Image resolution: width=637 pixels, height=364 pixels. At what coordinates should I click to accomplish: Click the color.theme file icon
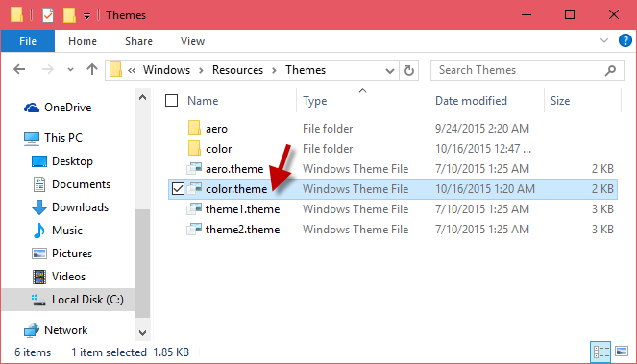[194, 189]
